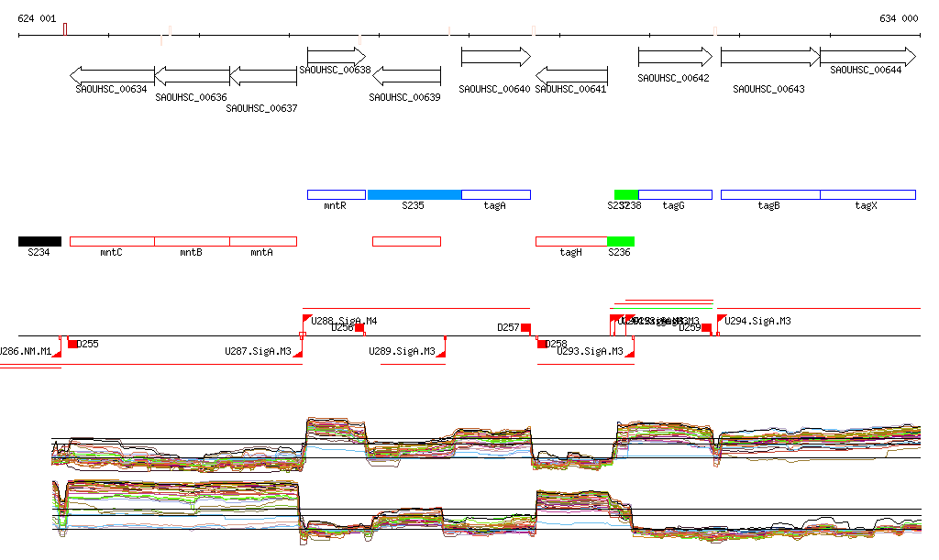
Task: Click the D256 terminator square
Action: pos(359,328)
